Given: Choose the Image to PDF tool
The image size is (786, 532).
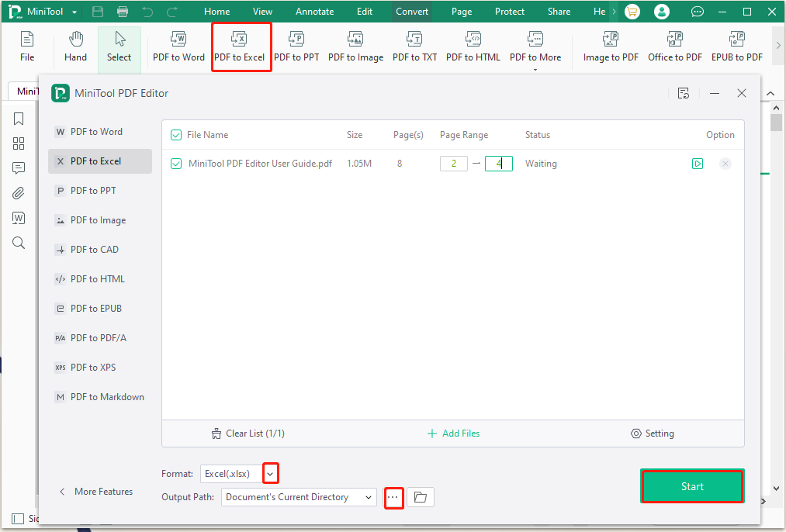Looking at the screenshot, I should click(610, 47).
